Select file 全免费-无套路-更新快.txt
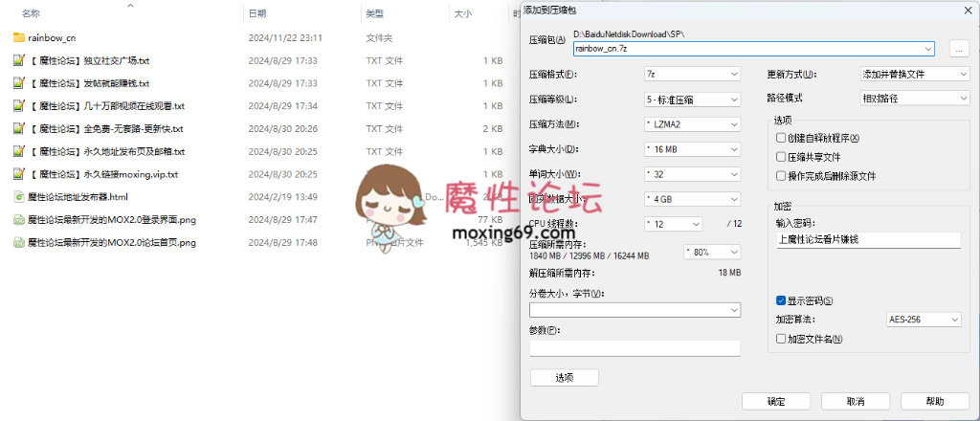 105,128
